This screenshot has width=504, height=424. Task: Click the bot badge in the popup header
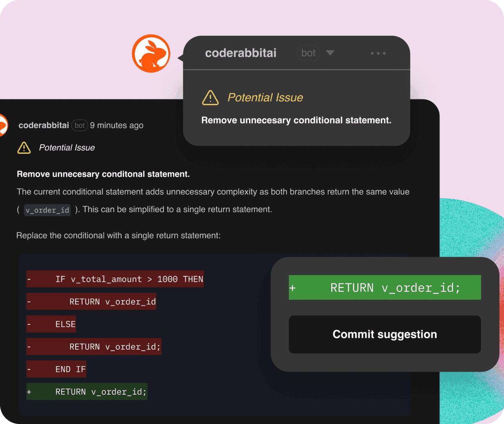308,53
